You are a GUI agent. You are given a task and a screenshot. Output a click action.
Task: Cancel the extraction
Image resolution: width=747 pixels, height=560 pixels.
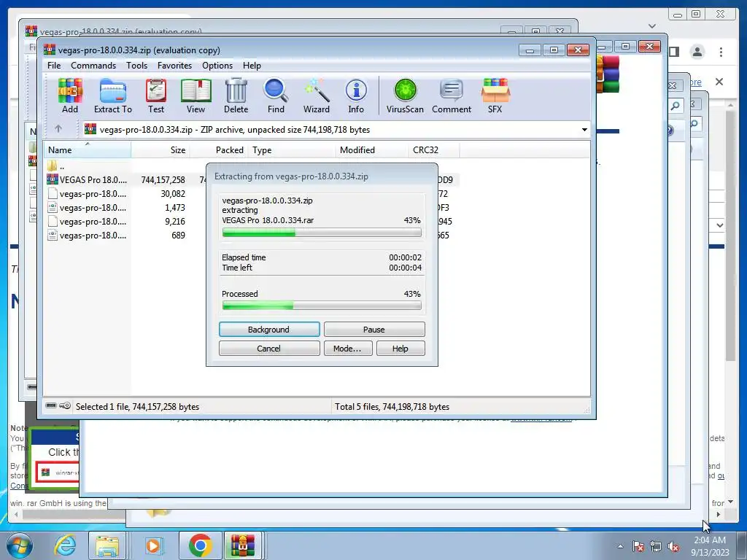point(269,349)
